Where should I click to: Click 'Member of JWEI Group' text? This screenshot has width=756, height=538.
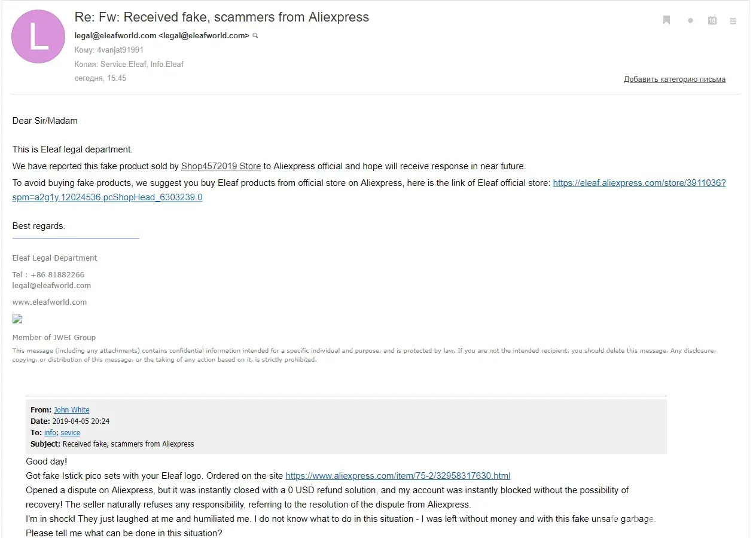click(x=54, y=338)
